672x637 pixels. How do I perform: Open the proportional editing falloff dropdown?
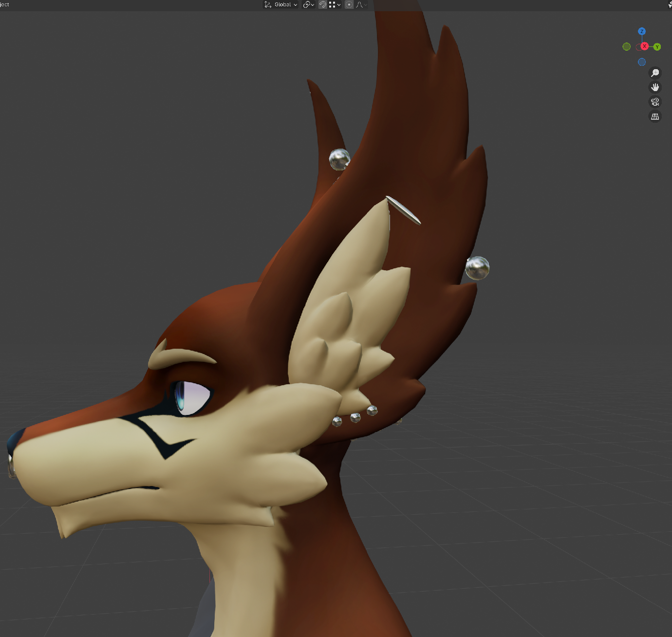coord(361,5)
